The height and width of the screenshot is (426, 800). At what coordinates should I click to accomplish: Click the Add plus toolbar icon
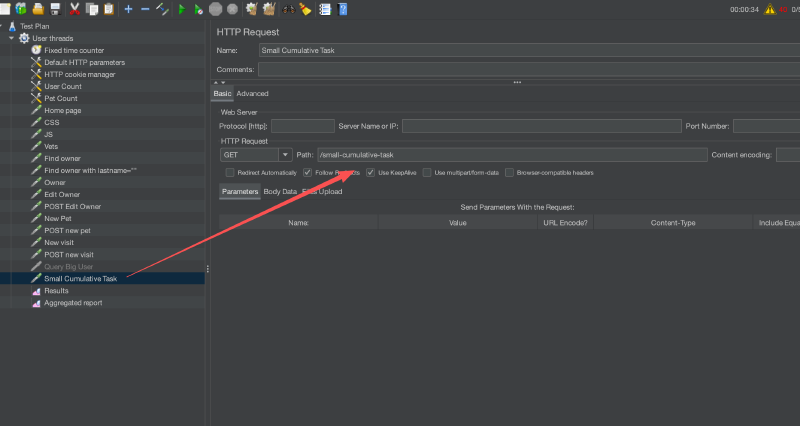128,9
